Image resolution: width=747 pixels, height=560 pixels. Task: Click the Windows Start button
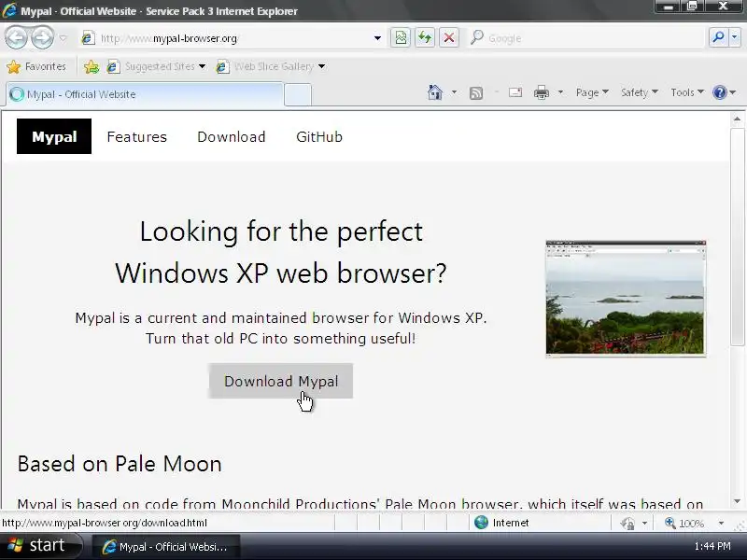40,546
